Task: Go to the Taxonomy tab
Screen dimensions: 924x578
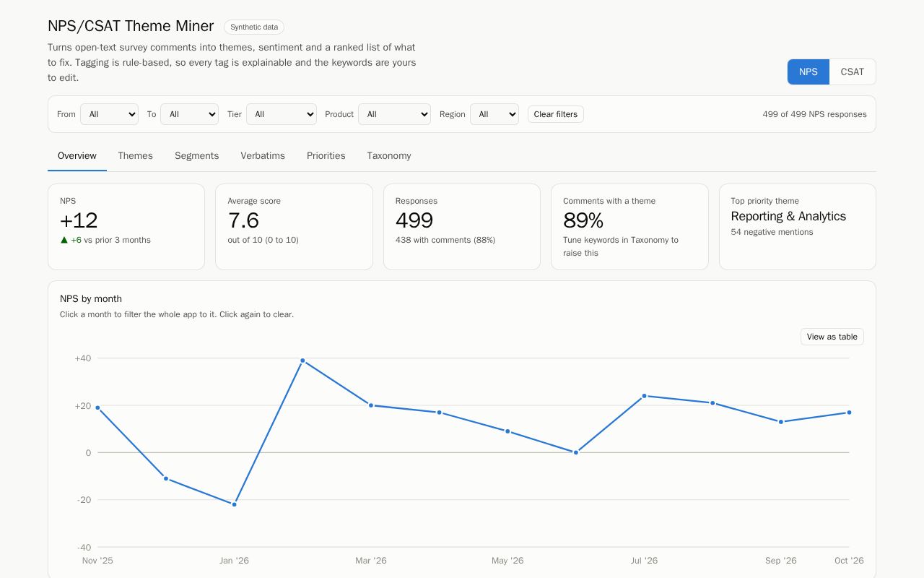Action: (389, 156)
